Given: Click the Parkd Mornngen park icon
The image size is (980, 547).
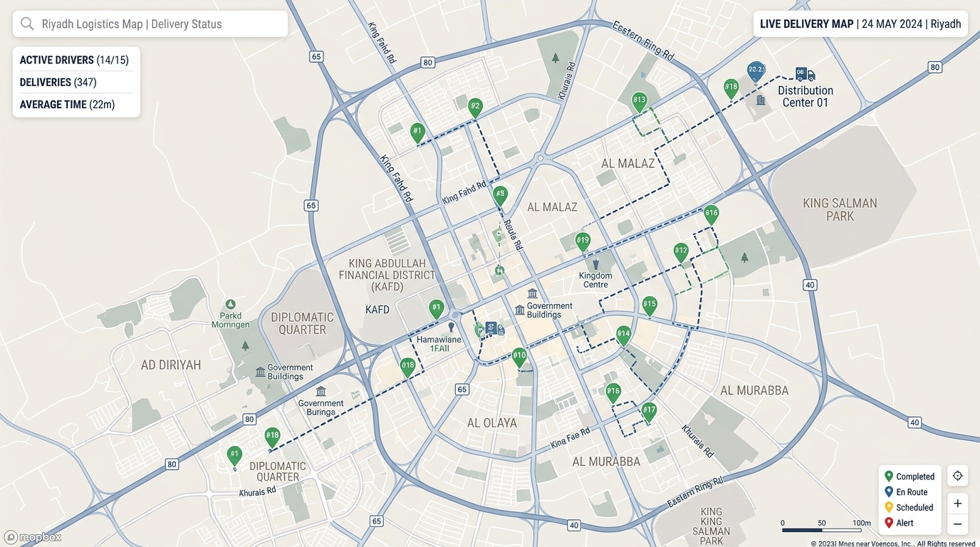Looking at the screenshot, I should [x=229, y=304].
